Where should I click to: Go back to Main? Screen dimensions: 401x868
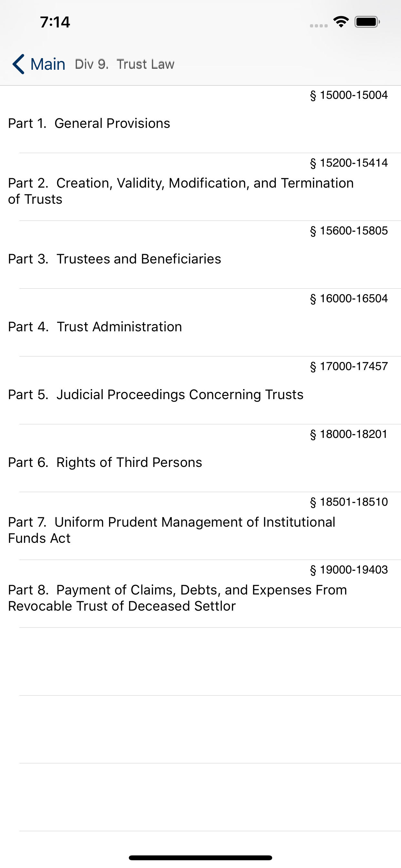tap(48, 64)
